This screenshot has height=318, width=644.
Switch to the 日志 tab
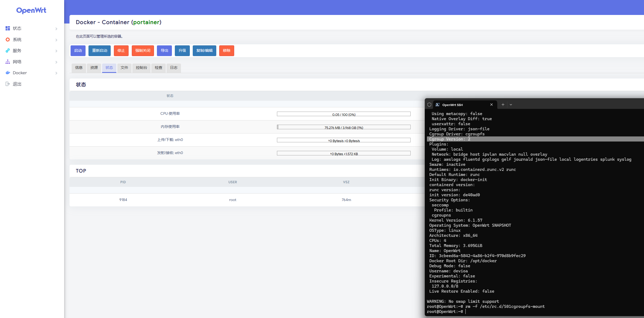[173, 68]
